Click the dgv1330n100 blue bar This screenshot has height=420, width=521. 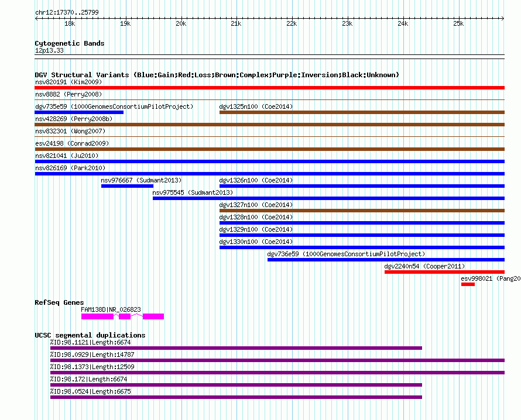coord(362,247)
